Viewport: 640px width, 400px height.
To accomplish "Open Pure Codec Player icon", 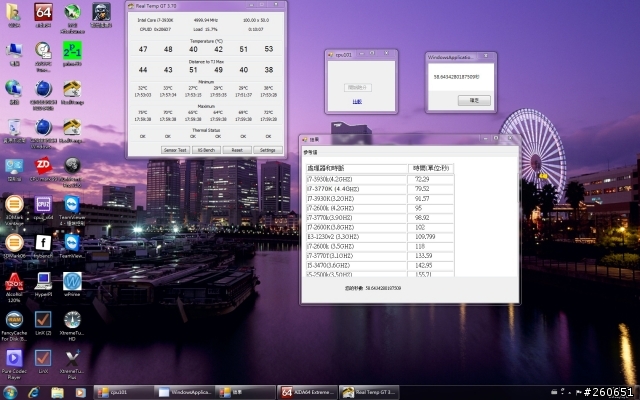I will click(14, 358).
